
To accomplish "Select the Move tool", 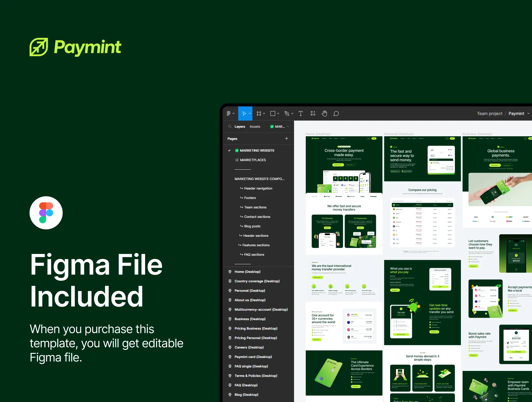I will 244,114.
